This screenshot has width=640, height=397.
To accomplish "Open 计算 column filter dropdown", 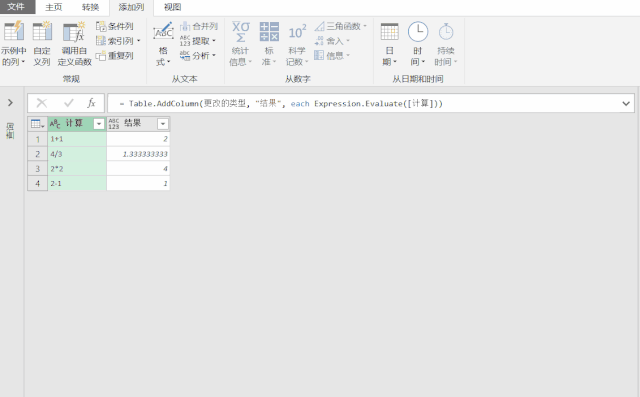I will click(99, 124).
